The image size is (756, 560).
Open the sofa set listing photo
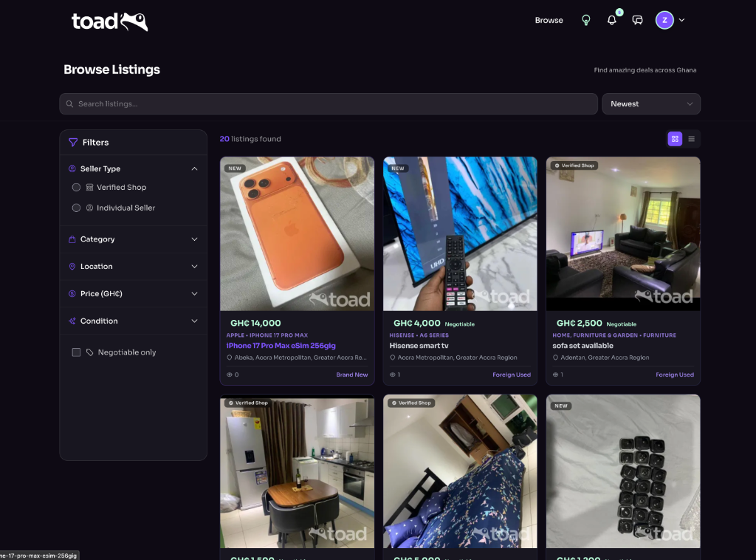623,234
